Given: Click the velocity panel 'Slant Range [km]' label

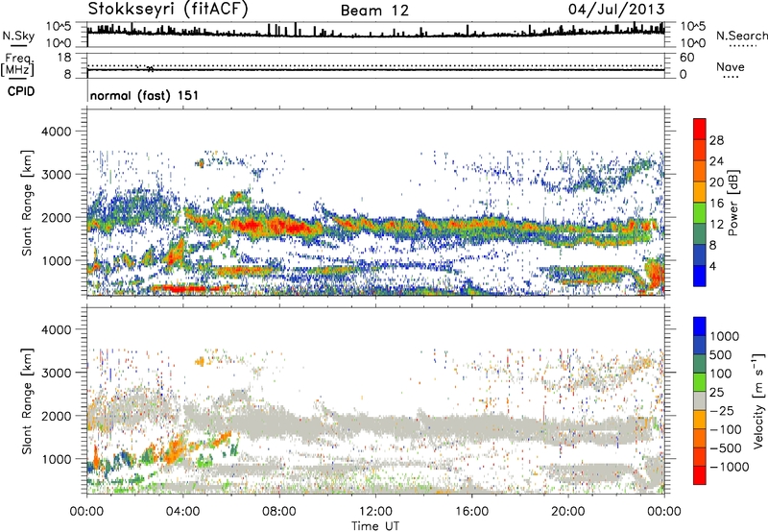Looking at the screenshot, I should pos(27,400).
